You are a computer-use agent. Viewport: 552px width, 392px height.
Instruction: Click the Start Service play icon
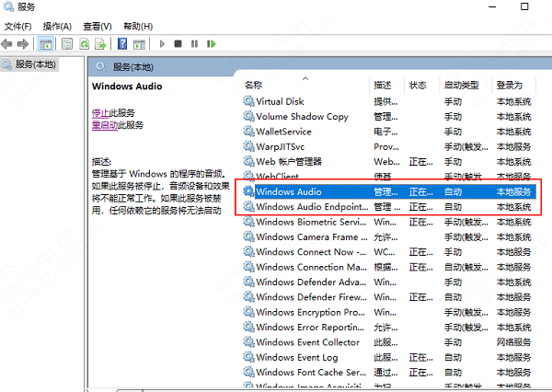coord(162,43)
